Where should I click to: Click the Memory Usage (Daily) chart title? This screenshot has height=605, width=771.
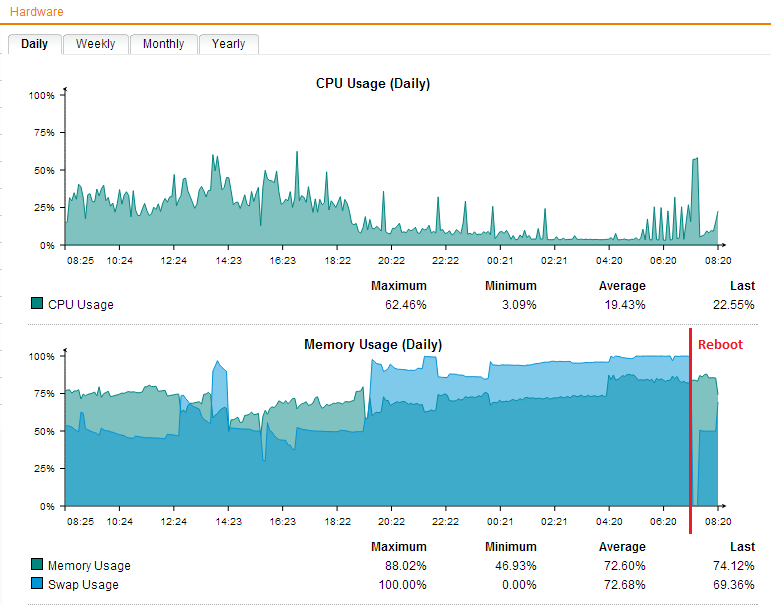point(373,345)
